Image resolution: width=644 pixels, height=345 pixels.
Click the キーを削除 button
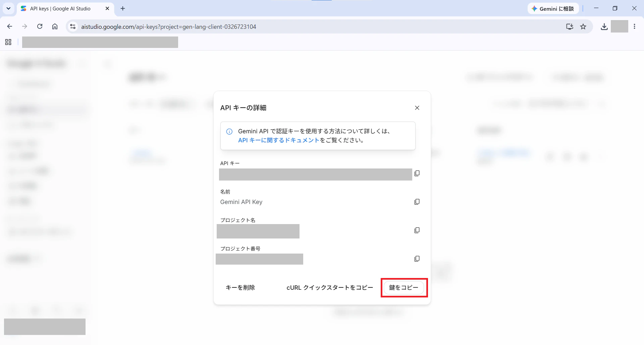240,287
